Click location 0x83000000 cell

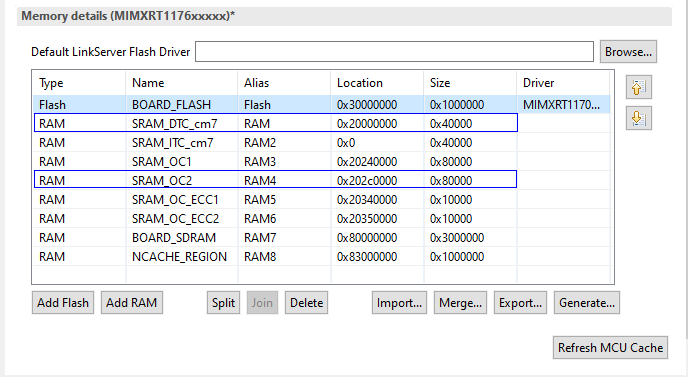tap(367, 257)
